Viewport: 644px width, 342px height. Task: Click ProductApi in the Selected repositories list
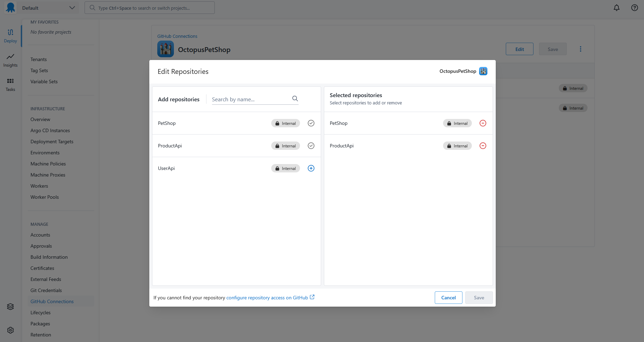(x=342, y=146)
